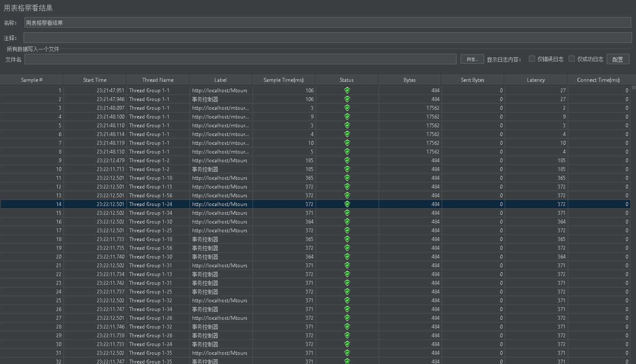636x364 pixels.
Task: Click the Sent Bytes column header
Action: tap(473, 80)
